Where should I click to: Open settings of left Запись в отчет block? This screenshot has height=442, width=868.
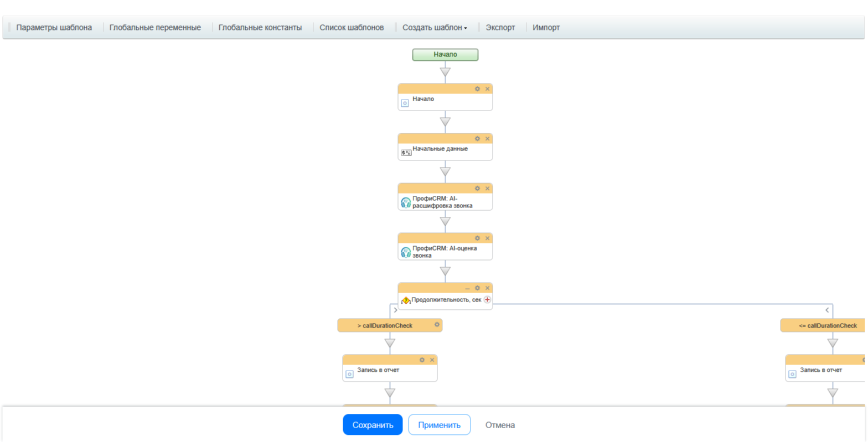[422, 360]
